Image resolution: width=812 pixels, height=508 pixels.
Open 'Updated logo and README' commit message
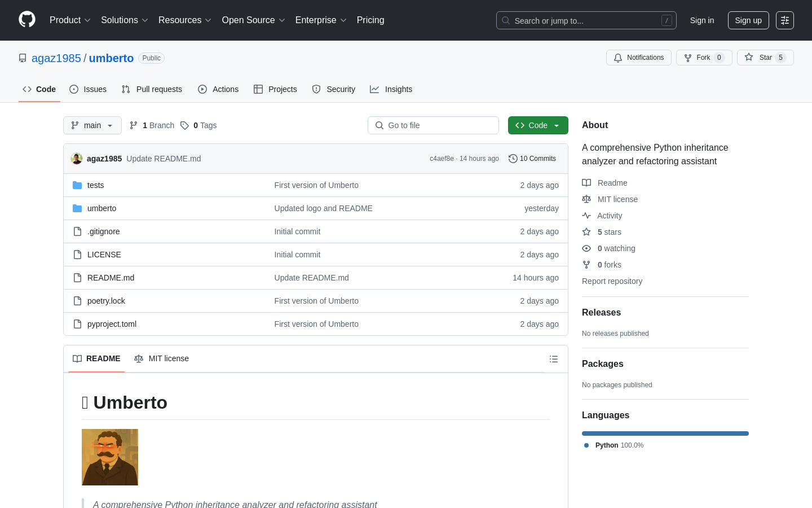coord(323,208)
